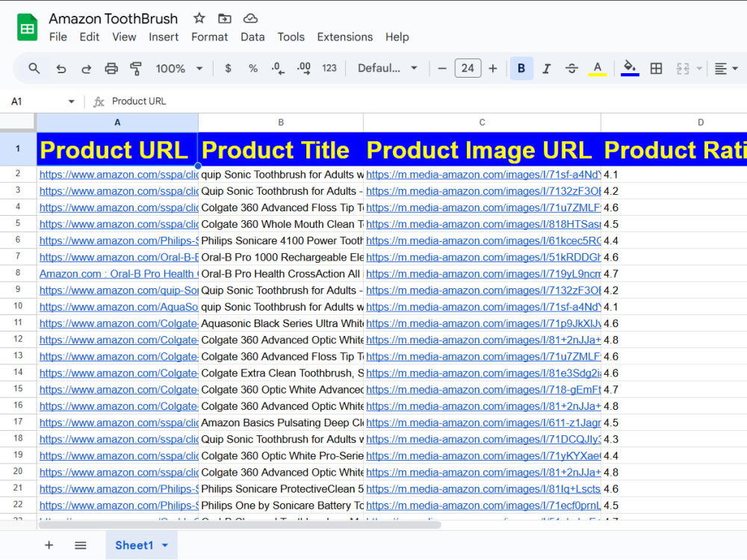Format as currency with dollar icon

point(228,68)
